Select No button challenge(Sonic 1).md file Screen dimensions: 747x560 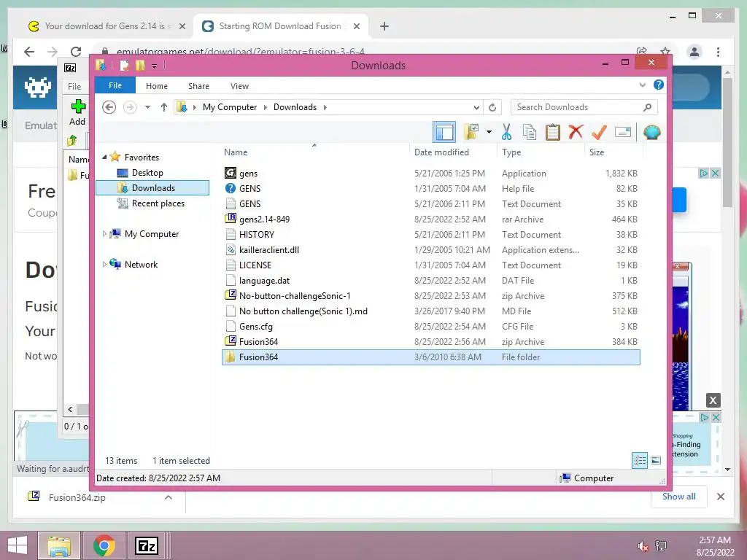[430, 311]
